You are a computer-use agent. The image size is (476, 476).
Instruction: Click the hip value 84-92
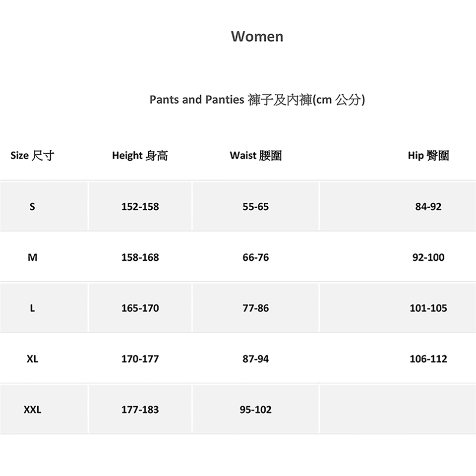[x=428, y=207]
